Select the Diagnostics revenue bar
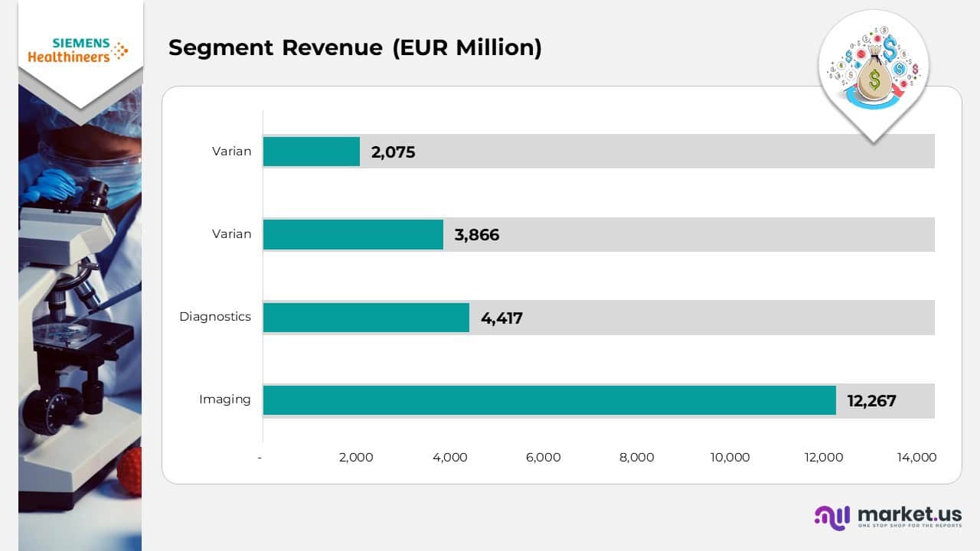 [366, 317]
